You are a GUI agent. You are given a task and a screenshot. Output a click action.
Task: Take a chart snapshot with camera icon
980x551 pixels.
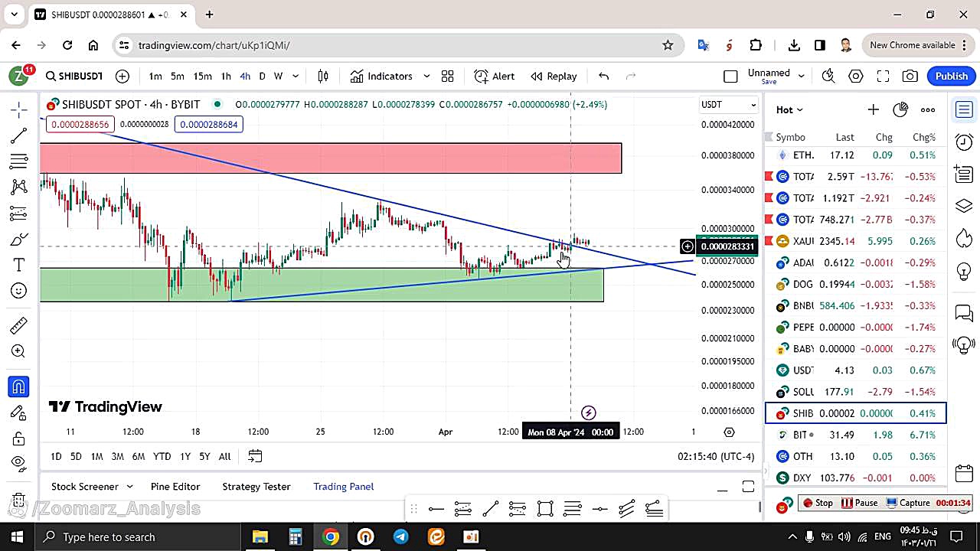pos(910,76)
